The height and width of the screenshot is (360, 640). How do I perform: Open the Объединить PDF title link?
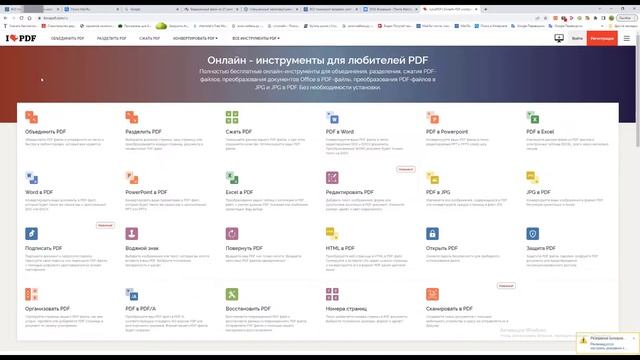(45, 132)
